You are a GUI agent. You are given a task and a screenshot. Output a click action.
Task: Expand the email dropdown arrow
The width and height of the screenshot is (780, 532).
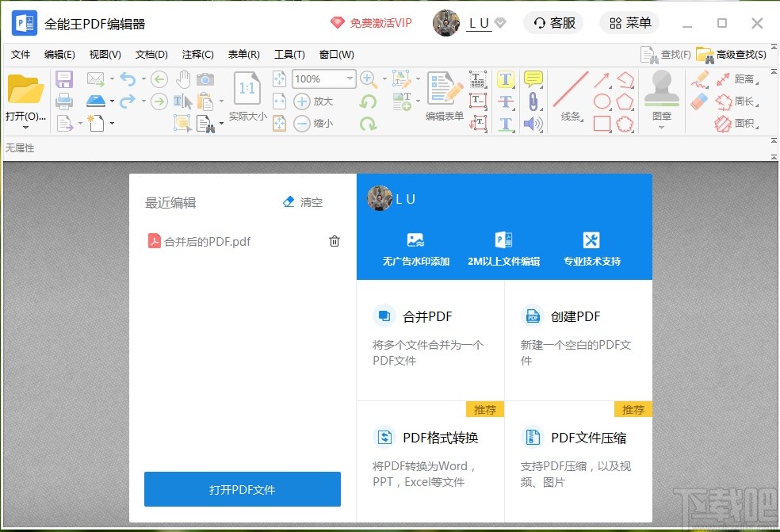tap(112, 78)
